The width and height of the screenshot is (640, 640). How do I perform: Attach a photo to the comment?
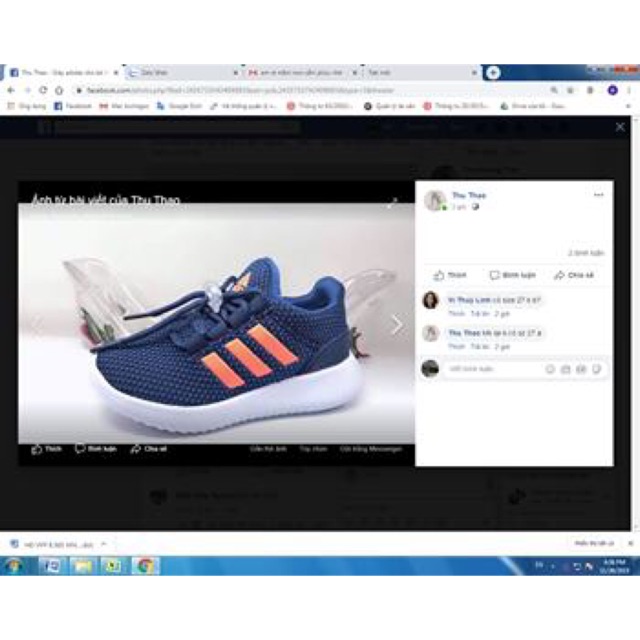[x=565, y=369]
